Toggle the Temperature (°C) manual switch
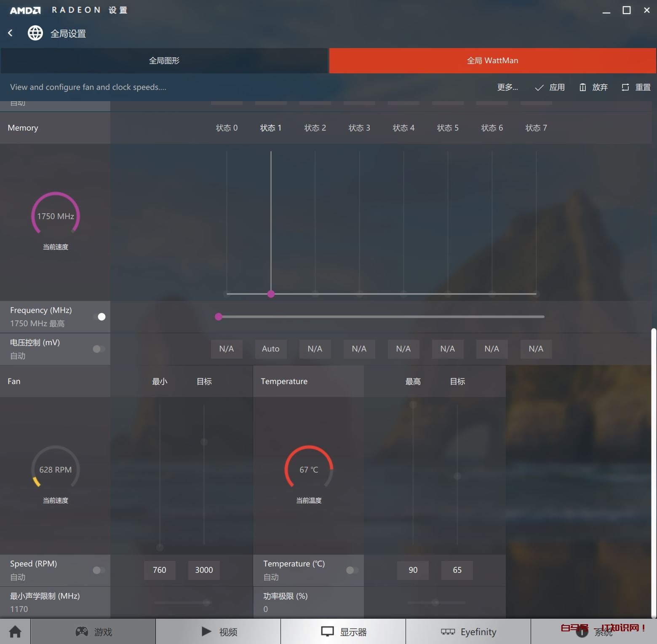Screen dimensions: 657x644 [x=353, y=570]
